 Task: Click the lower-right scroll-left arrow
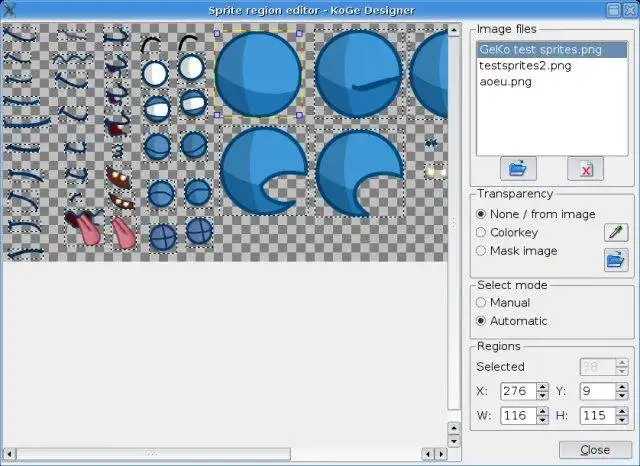(x=428, y=454)
